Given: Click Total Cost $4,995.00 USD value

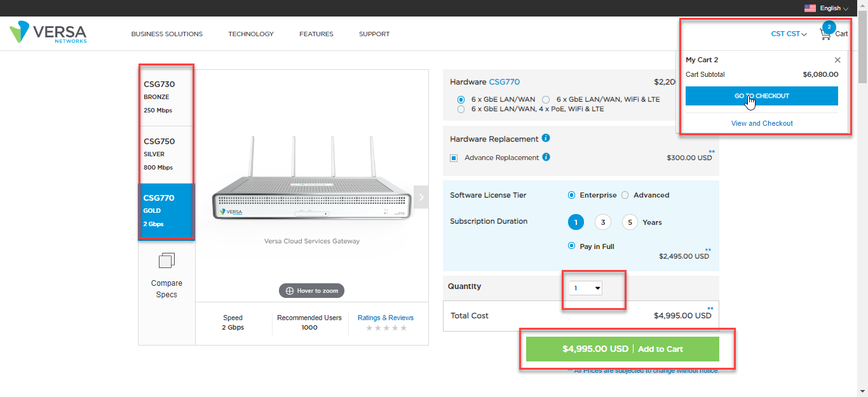Looking at the screenshot, I should point(682,316).
